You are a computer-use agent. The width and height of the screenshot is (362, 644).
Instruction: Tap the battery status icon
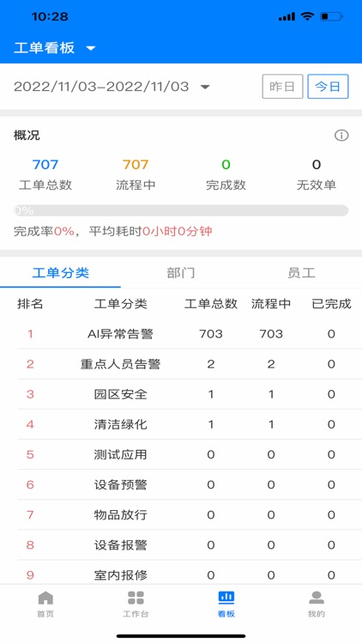pyautogui.click(x=331, y=16)
